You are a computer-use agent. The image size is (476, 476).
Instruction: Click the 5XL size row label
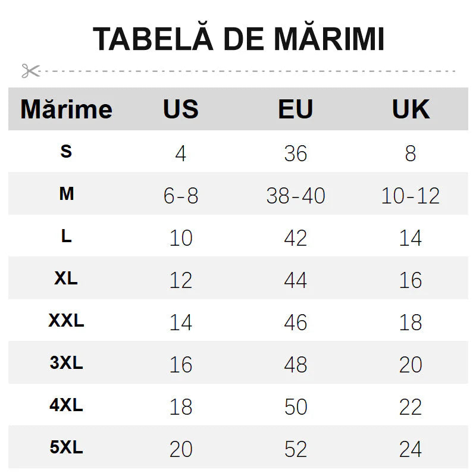pyautogui.click(x=66, y=447)
